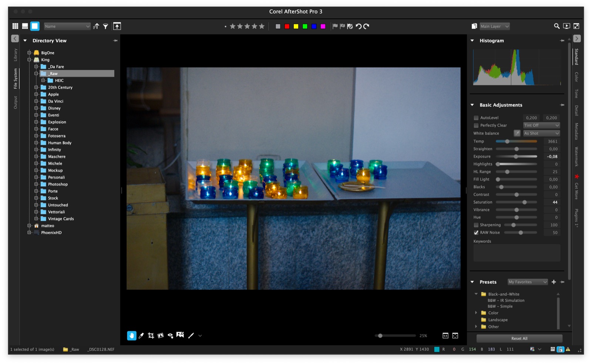Switch to standard split view
592x364 pixels.
point(25,26)
